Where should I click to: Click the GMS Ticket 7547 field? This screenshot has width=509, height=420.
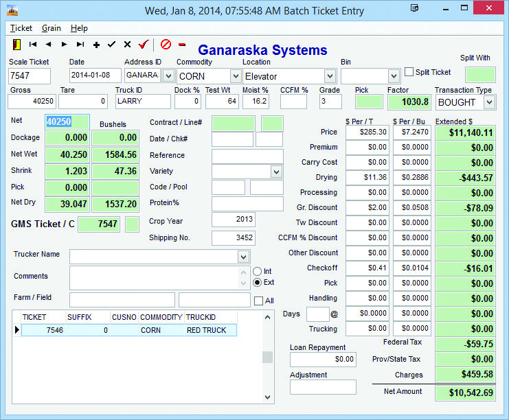pyautogui.click(x=99, y=224)
